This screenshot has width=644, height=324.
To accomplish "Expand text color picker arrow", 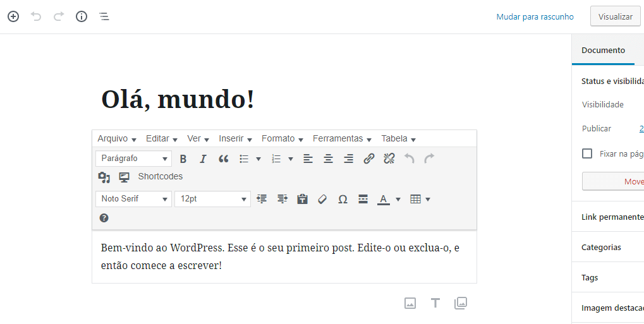I will pos(398,200).
